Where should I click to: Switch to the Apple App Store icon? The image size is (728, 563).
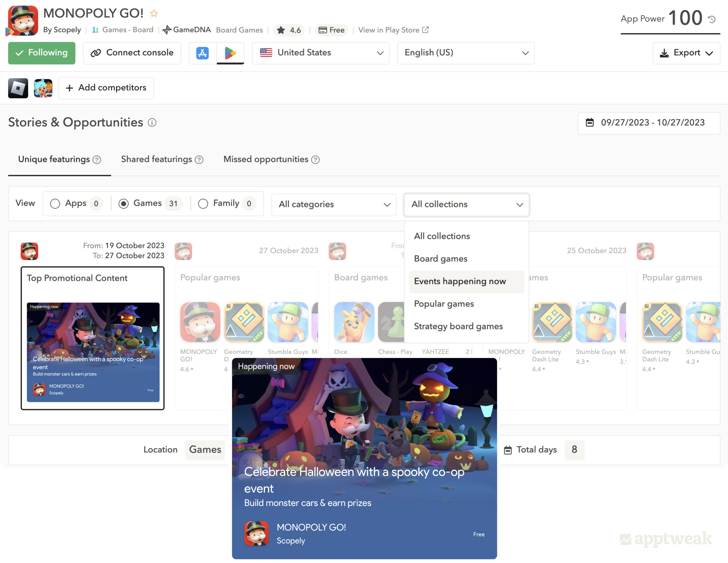click(202, 53)
